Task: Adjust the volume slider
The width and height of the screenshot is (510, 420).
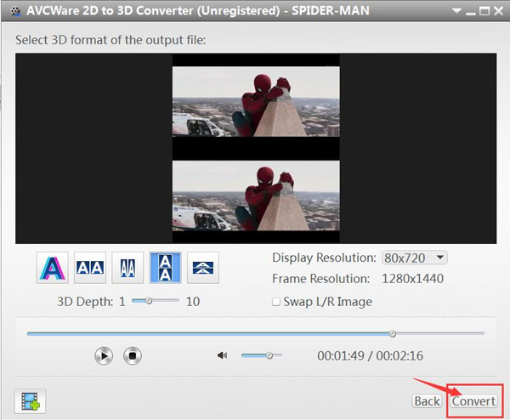Action: pos(262,355)
